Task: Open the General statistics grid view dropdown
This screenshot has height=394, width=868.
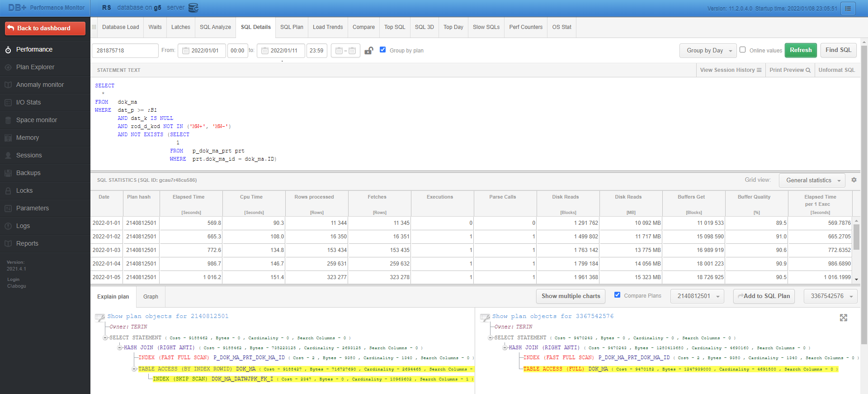Action: [812, 180]
